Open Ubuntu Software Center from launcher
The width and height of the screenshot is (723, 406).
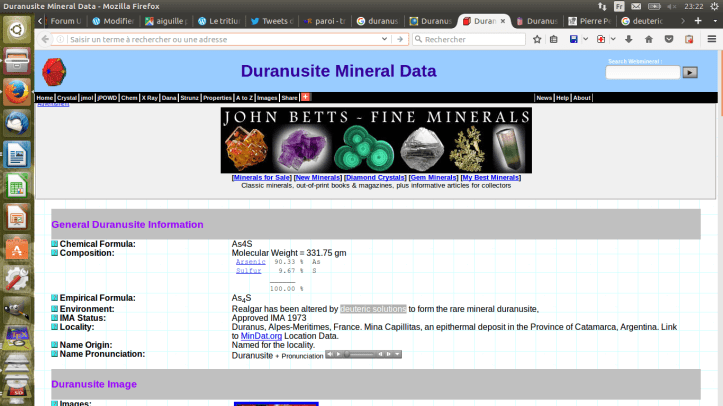click(17, 248)
